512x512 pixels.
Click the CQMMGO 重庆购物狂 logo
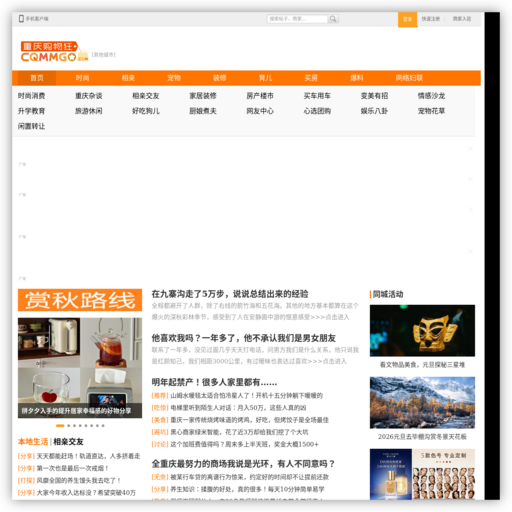point(54,52)
